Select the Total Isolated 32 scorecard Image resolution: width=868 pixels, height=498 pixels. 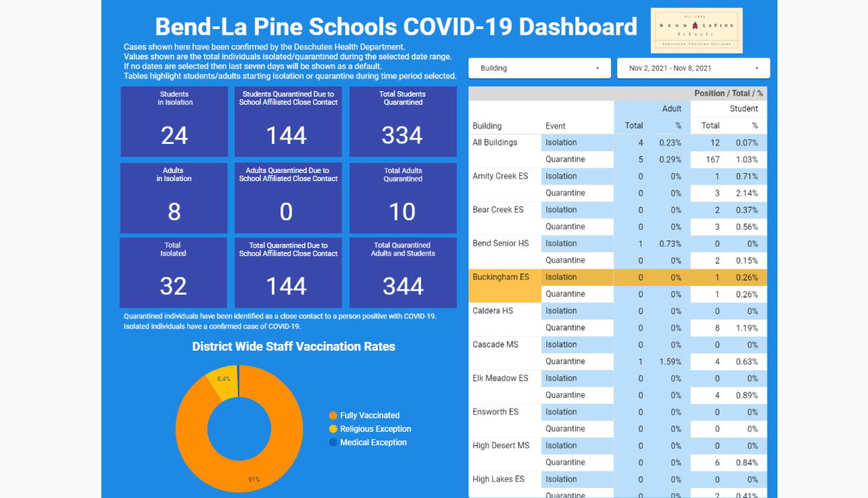[174, 273]
